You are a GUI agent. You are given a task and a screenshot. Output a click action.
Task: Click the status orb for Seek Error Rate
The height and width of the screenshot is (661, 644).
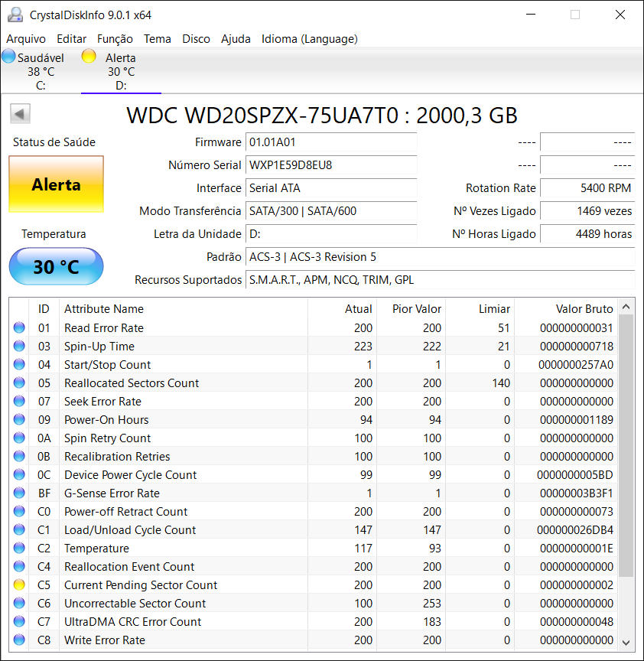(x=19, y=401)
